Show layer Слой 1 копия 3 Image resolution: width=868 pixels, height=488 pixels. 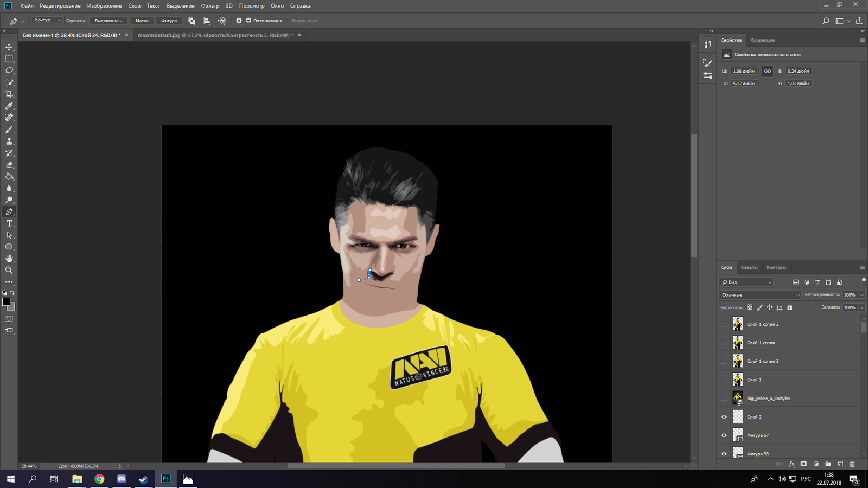tap(724, 361)
